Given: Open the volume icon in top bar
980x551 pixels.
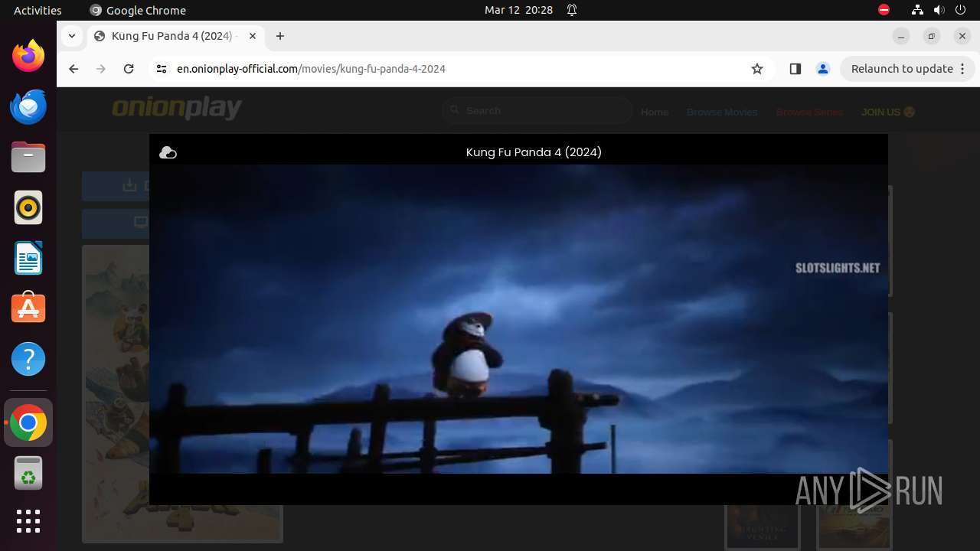Looking at the screenshot, I should [x=939, y=10].
